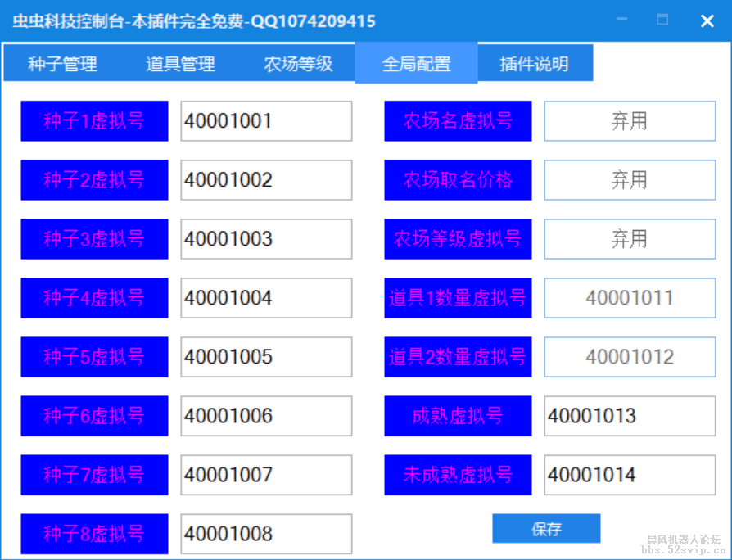732x560 pixels.
Task: Open the 插件说明 tab
Action: (534, 62)
